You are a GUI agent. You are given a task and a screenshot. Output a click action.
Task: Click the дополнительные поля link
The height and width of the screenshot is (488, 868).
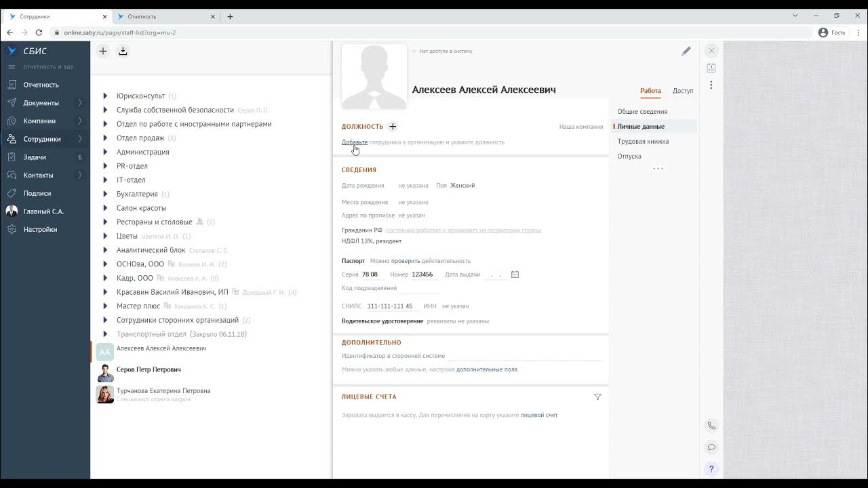(x=487, y=369)
